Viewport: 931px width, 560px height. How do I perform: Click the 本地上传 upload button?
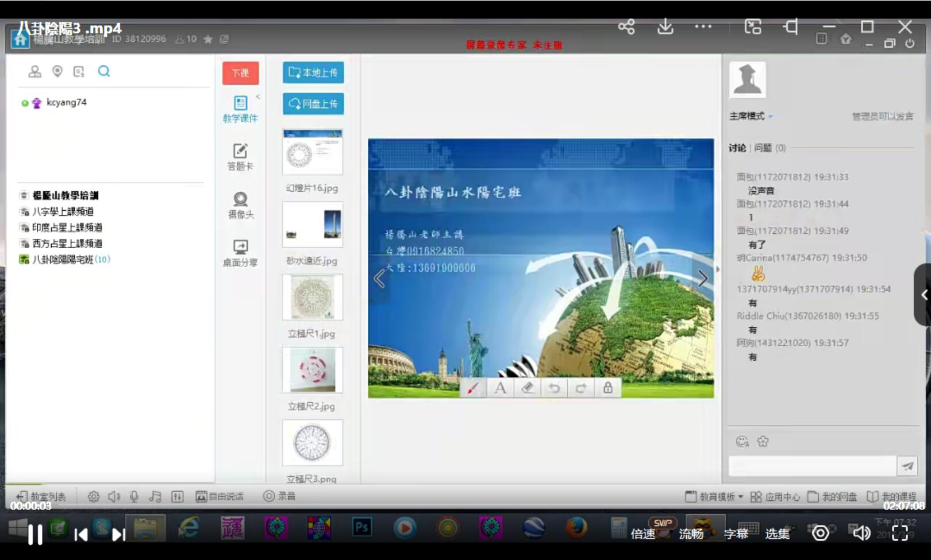click(313, 72)
